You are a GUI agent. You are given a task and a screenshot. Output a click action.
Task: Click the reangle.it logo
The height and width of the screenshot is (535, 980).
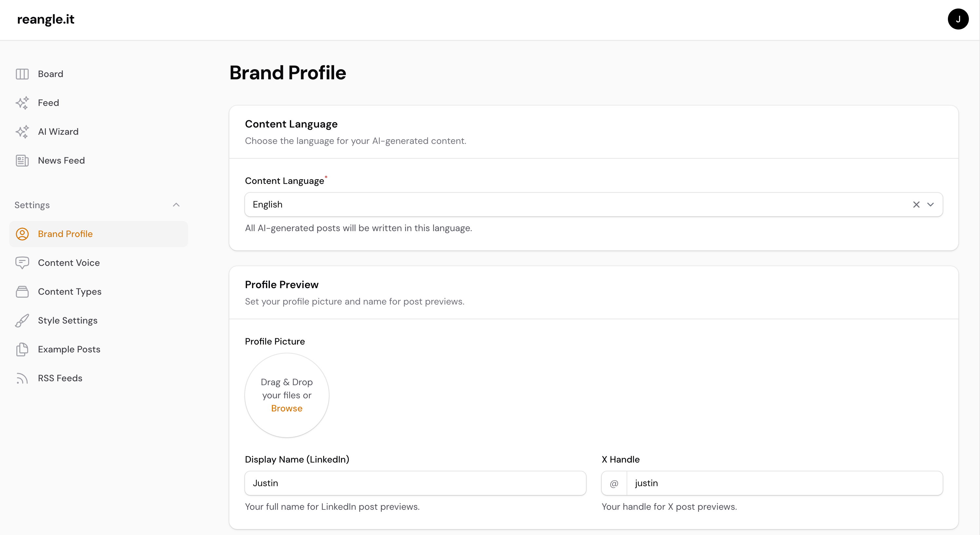tap(46, 19)
